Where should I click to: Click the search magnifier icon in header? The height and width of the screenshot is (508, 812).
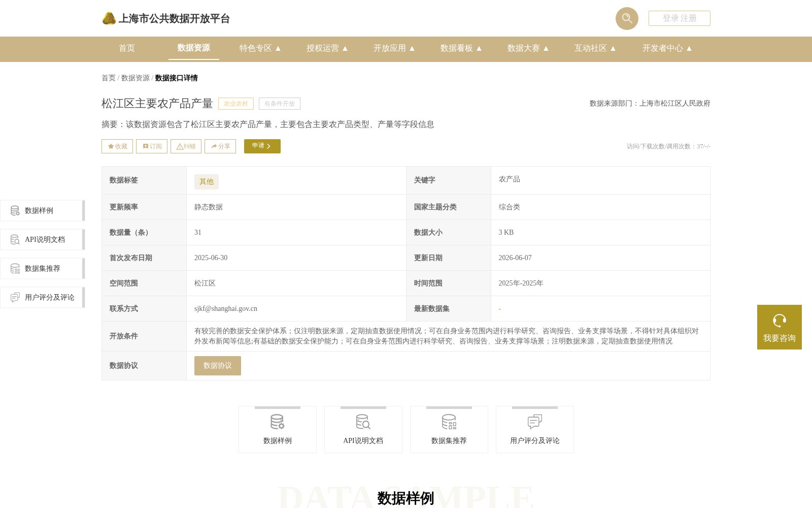627,18
